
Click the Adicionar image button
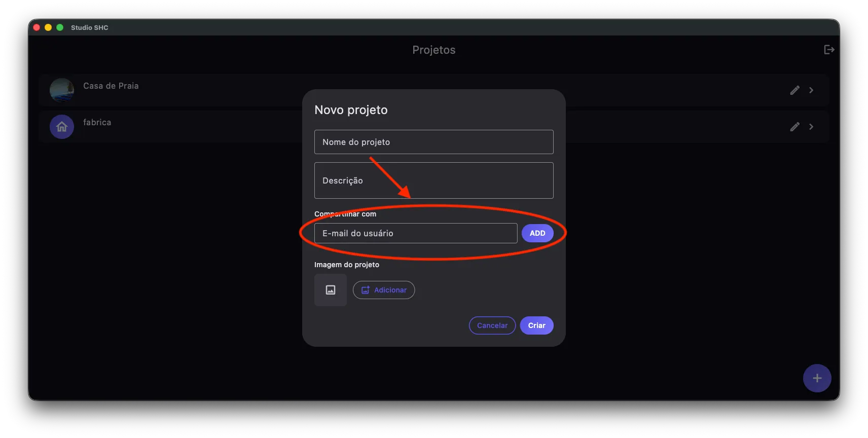384,290
